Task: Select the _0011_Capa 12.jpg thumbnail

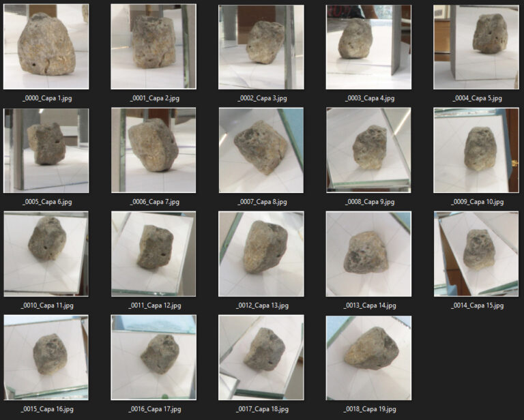Action: [154, 254]
